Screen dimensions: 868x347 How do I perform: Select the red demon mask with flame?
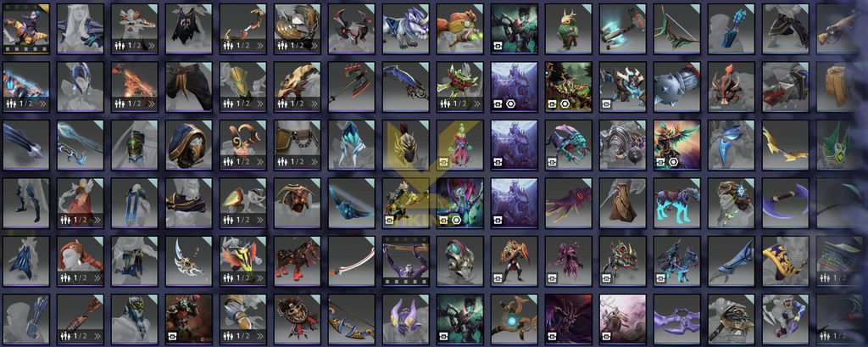(732, 87)
